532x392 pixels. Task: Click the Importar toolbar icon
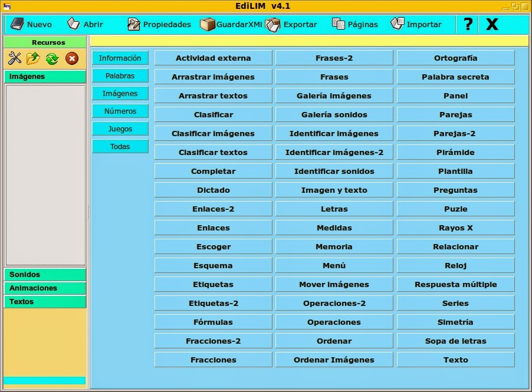pos(398,24)
